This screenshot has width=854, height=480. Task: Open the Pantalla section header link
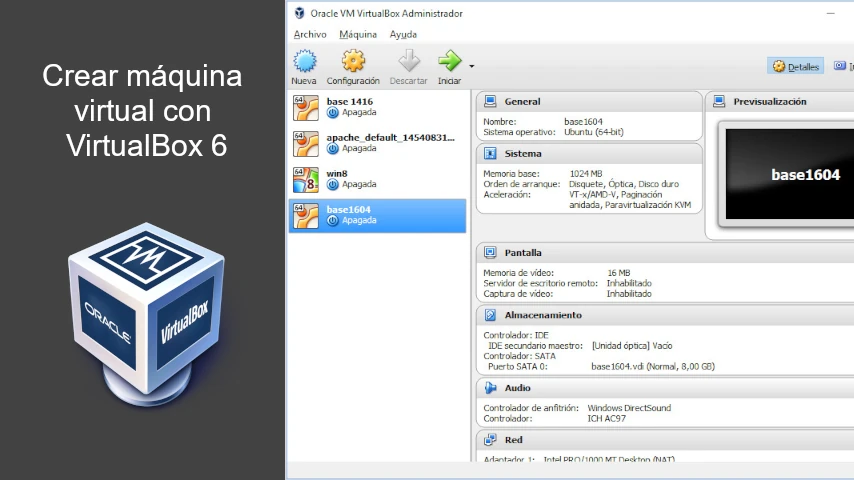[523, 253]
